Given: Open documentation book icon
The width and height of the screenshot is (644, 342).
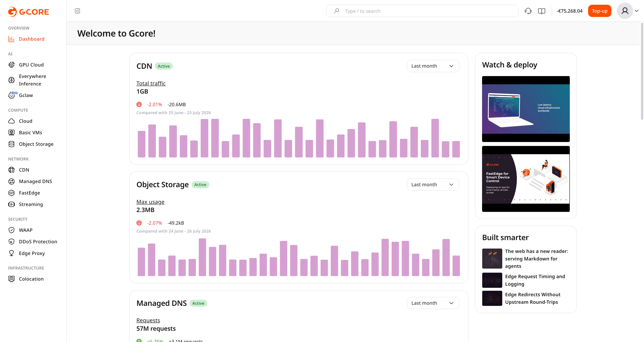Looking at the screenshot, I should pos(542,11).
